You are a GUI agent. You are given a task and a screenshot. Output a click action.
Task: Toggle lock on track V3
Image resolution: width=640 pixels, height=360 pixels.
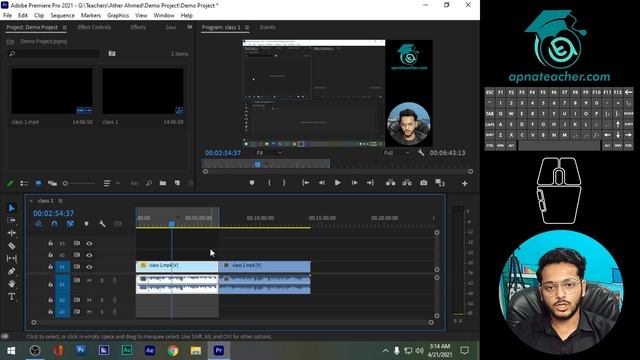click(x=50, y=243)
